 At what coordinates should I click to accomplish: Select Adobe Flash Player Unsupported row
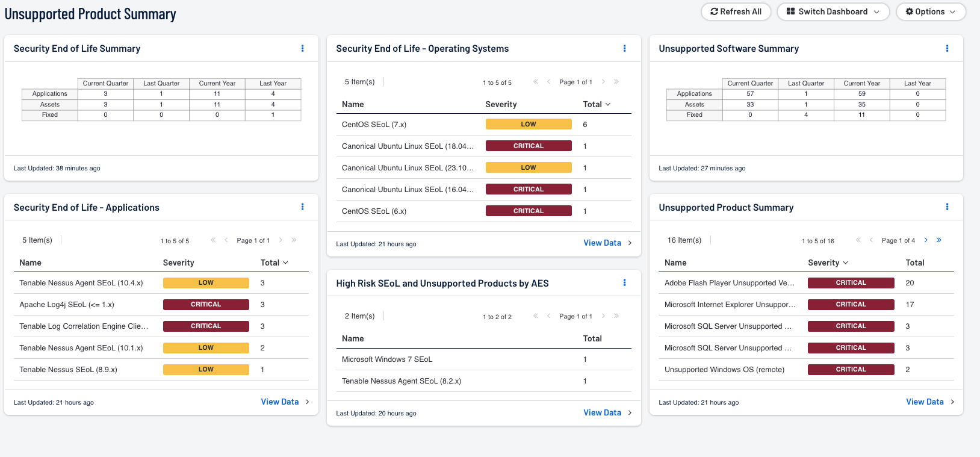coord(807,283)
